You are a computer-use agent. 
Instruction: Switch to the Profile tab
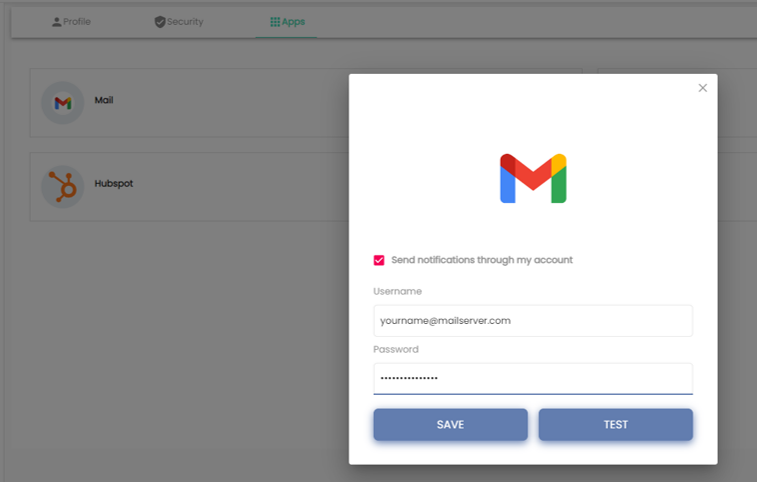click(x=76, y=21)
